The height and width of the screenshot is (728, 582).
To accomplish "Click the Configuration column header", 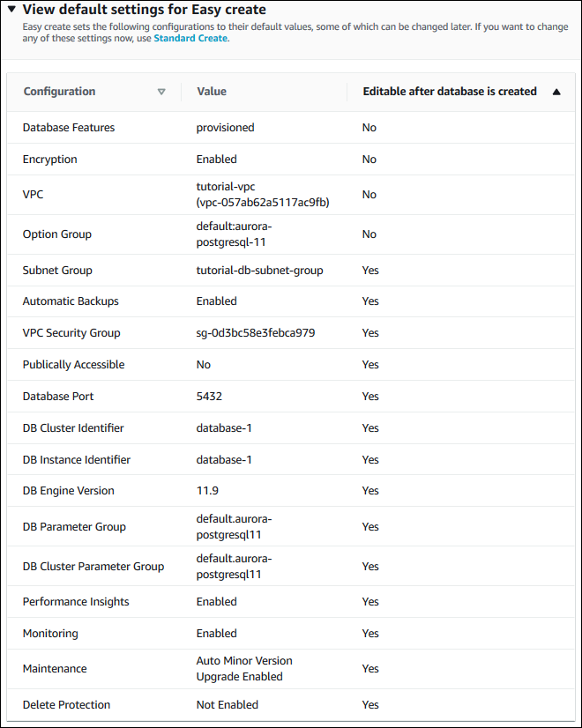I will [60, 92].
